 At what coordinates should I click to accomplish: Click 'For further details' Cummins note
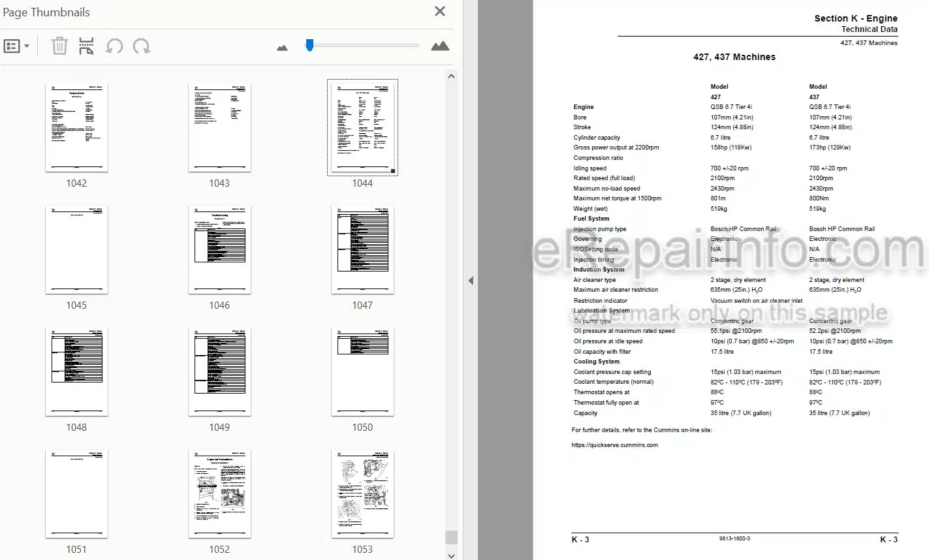[x=641, y=430]
